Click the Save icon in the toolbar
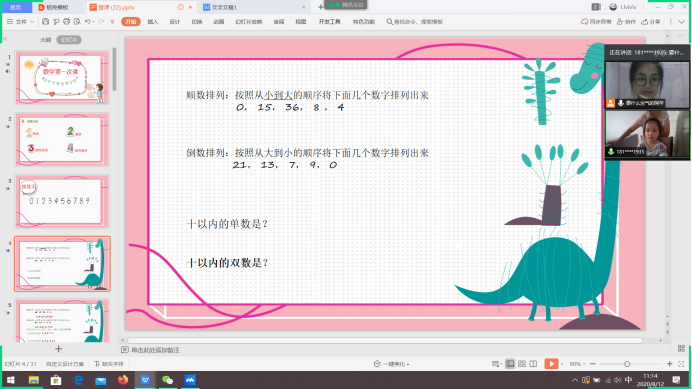The height and width of the screenshot is (389, 692). (x=45, y=21)
